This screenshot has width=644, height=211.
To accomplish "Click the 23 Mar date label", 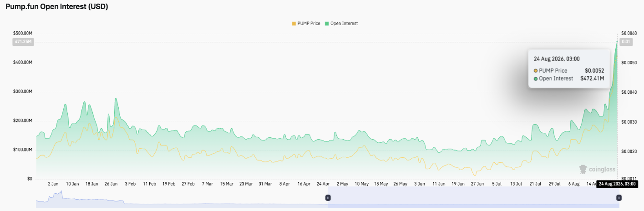I will click(x=246, y=184).
